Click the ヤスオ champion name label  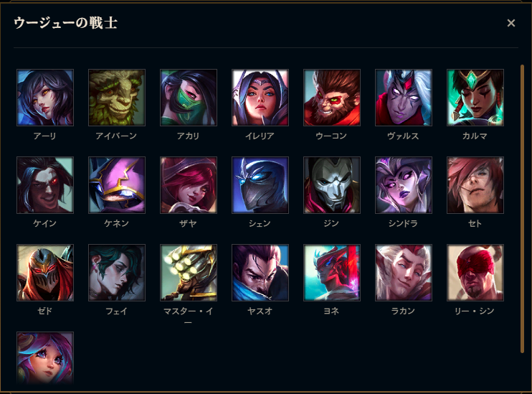260,311
